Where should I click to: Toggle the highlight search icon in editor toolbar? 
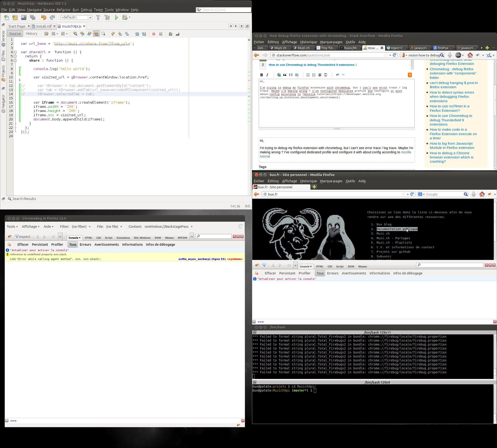point(96,34)
